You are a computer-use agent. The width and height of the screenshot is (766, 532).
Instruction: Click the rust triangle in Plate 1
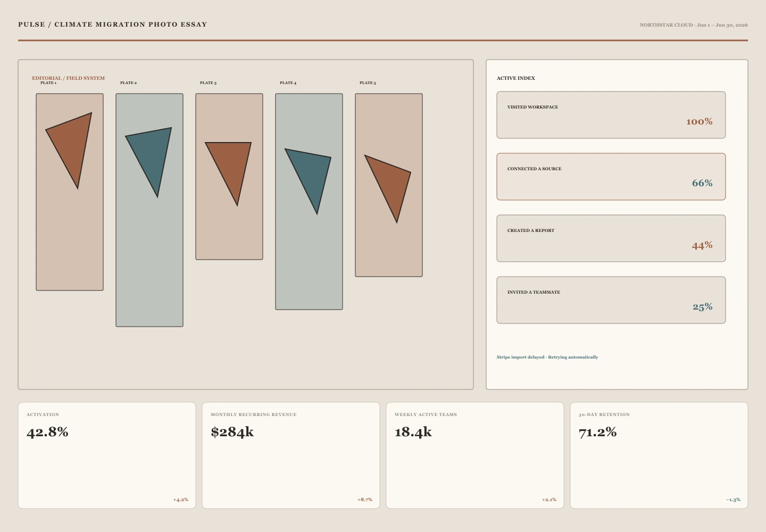pyautogui.click(x=72, y=144)
